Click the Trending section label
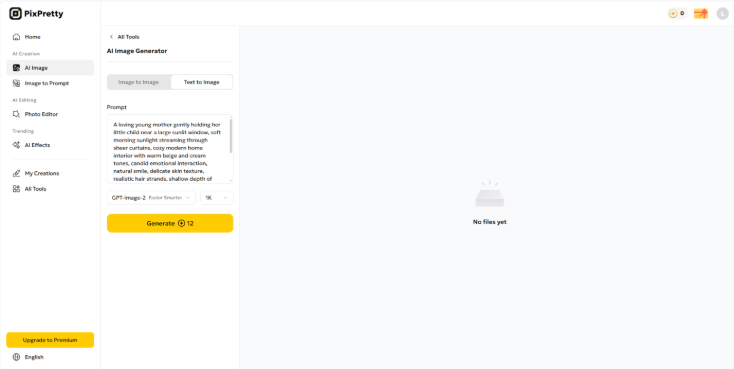 [x=23, y=131]
